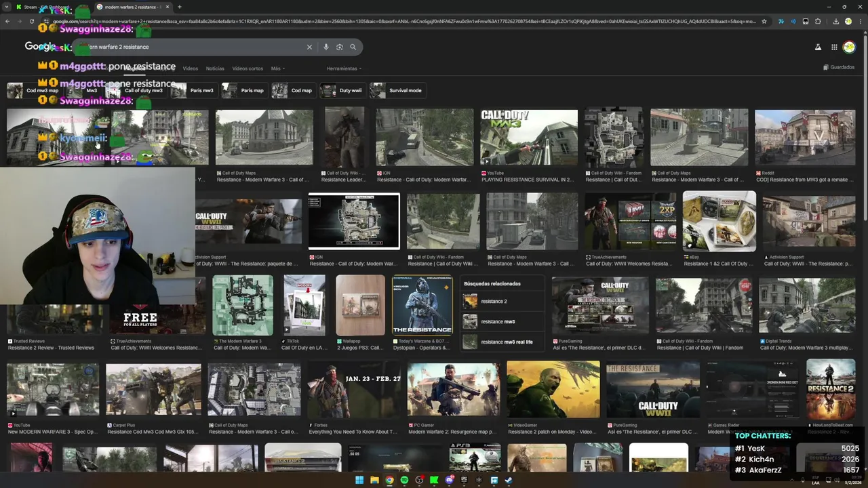Open Wallapop 2 Juegos PS3 thumbnail

click(x=360, y=305)
